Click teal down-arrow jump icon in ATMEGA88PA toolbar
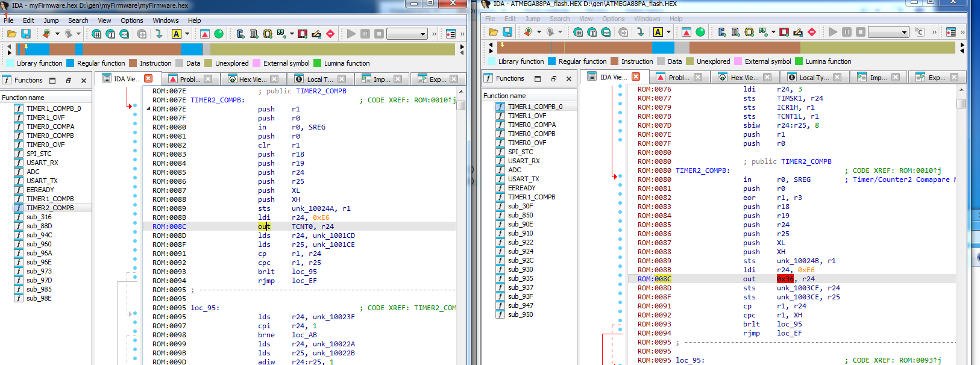Viewport: 980px width, 365px height. coord(640,32)
